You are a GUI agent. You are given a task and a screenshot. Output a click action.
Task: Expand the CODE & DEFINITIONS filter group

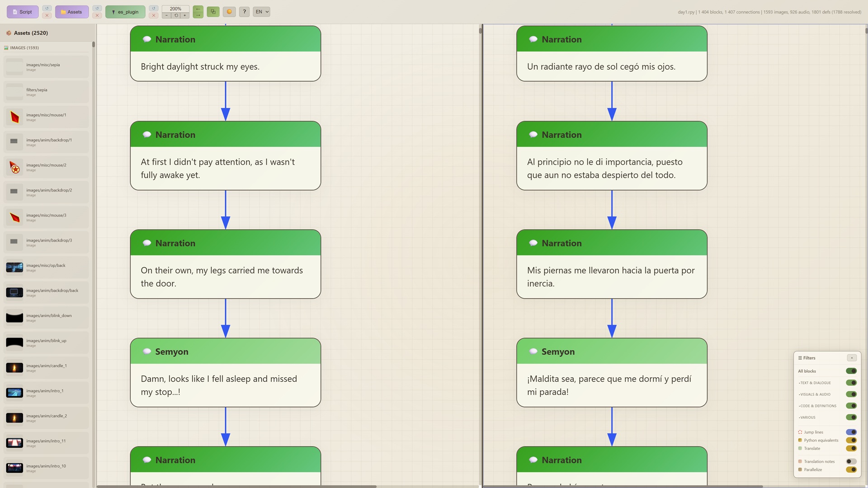click(x=817, y=406)
